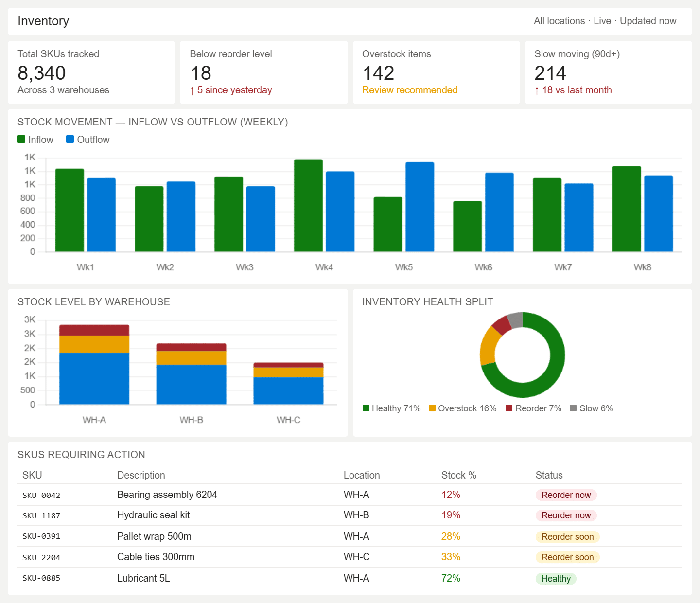The image size is (700, 603).
Task: Click 'Reorder now' badge for SKU-1187
Action: [566, 515]
